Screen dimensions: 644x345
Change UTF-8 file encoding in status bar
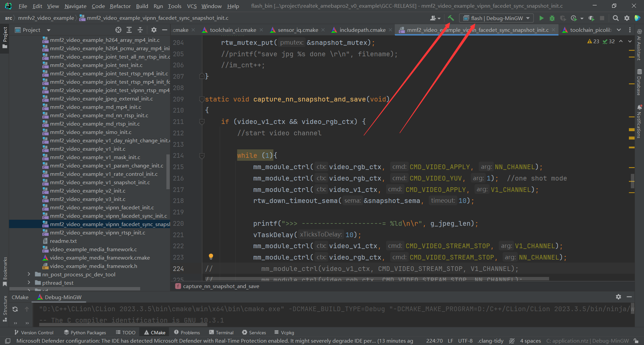pos(465,341)
